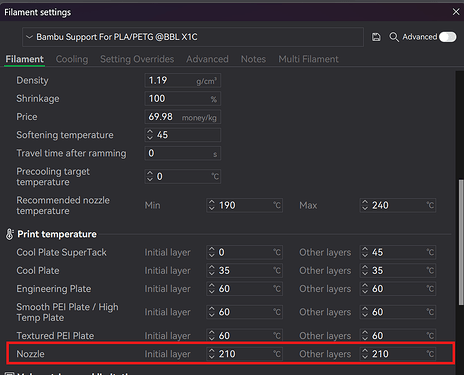Adjust Nozzle initial layer temperature stepper
This screenshot has height=375, width=464.
pyautogui.click(x=211, y=354)
